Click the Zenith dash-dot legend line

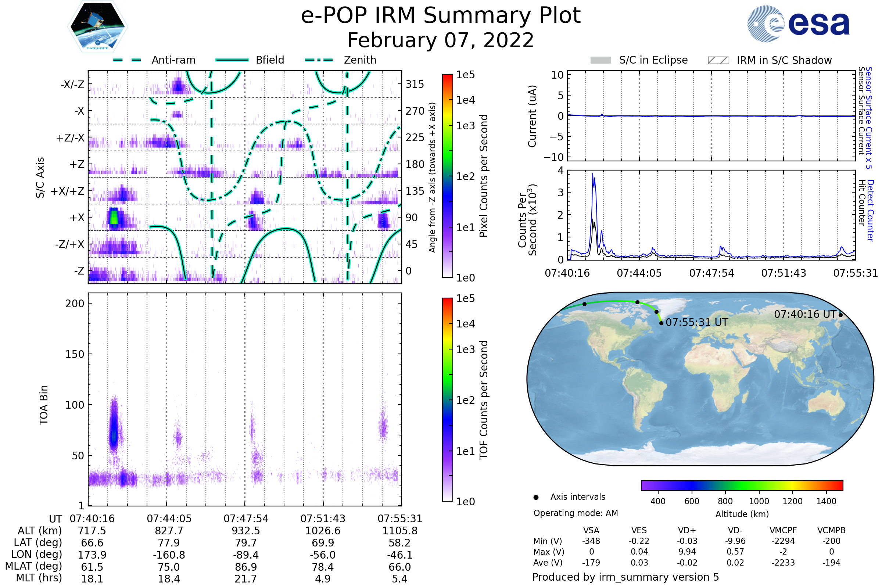tap(319, 60)
